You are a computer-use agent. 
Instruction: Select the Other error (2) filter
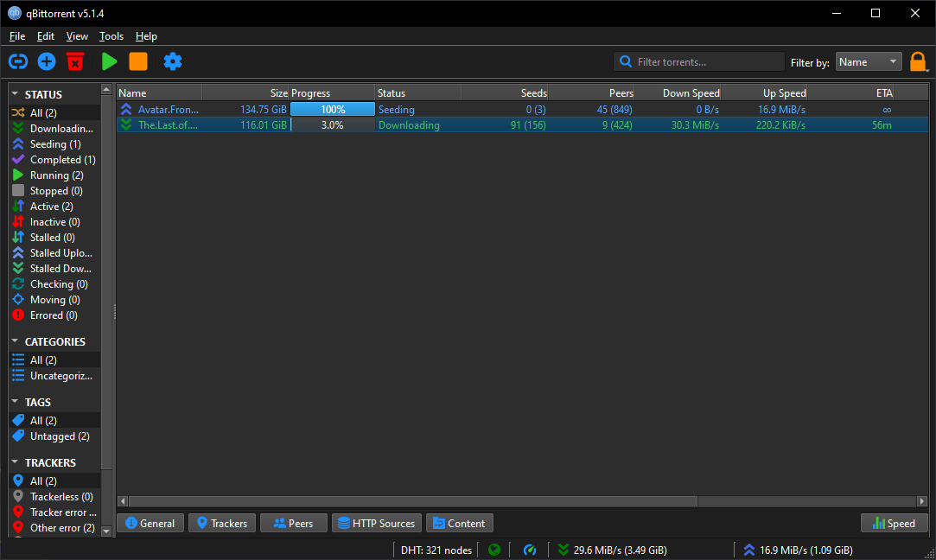pos(54,527)
